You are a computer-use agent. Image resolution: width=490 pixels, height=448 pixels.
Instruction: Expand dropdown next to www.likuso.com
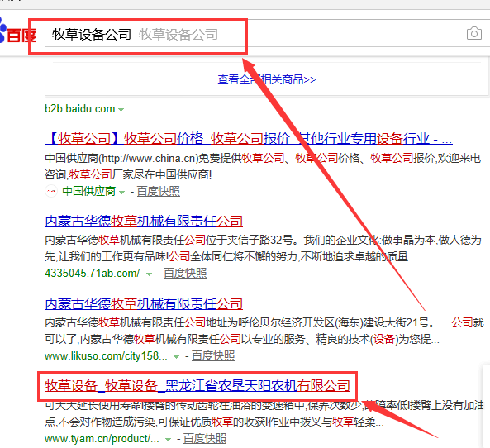176,357
